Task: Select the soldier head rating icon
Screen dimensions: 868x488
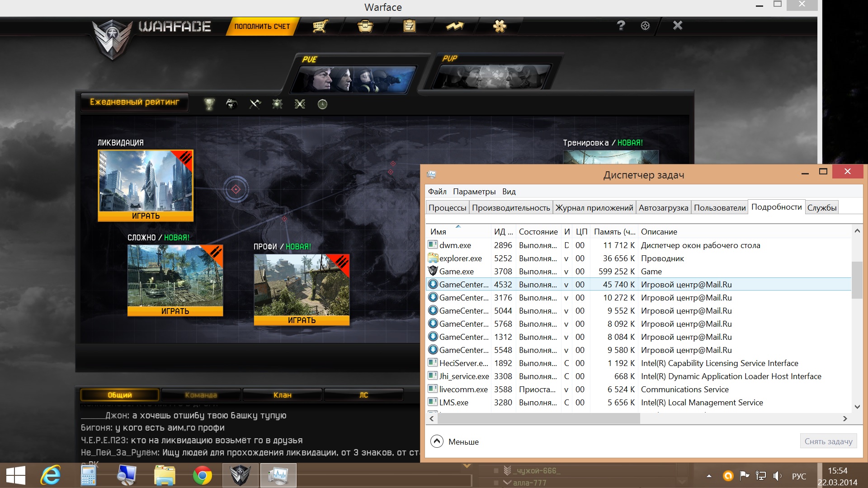Action: 231,104
